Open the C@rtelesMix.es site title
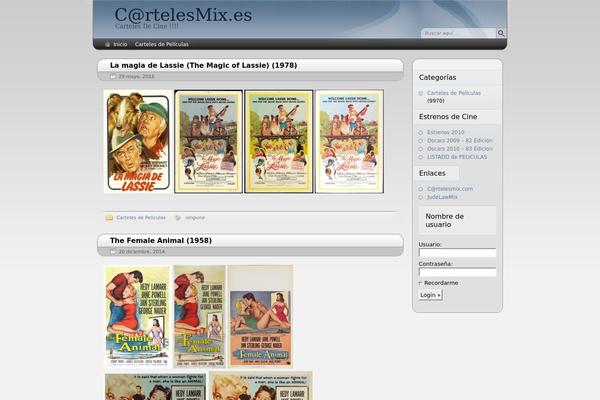The image size is (600, 400). point(183,15)
